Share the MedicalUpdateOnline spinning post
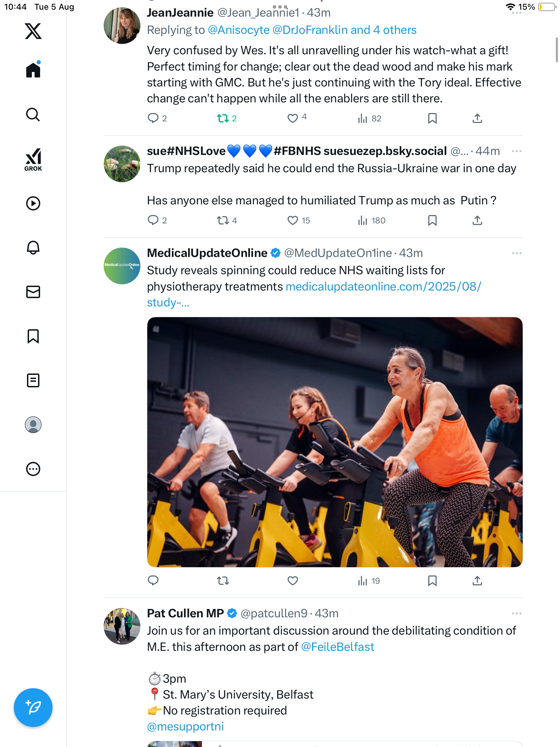The width and height of the screenshot is (560, 747). point(477,581)
